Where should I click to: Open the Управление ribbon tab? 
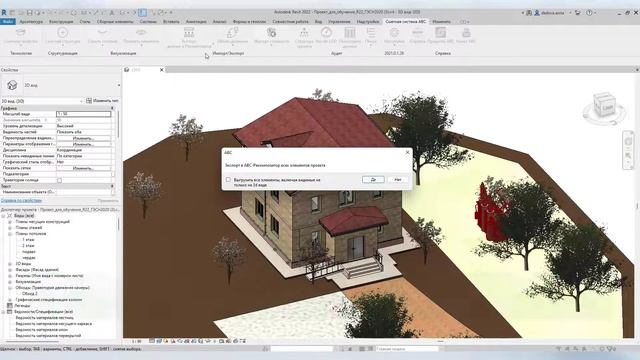(x=339, y=22)
